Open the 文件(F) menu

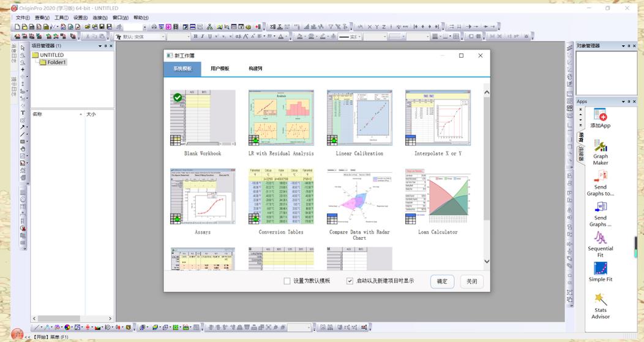(x=23, y=18)
